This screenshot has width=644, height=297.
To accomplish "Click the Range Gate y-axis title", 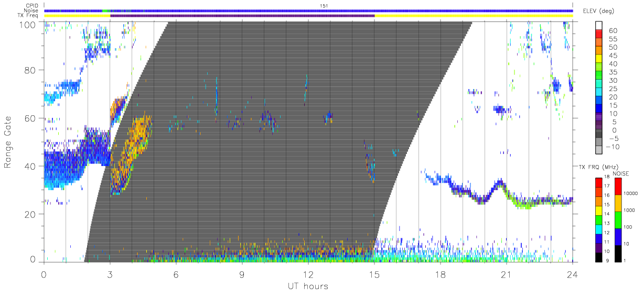I will (x=8, y=141).
